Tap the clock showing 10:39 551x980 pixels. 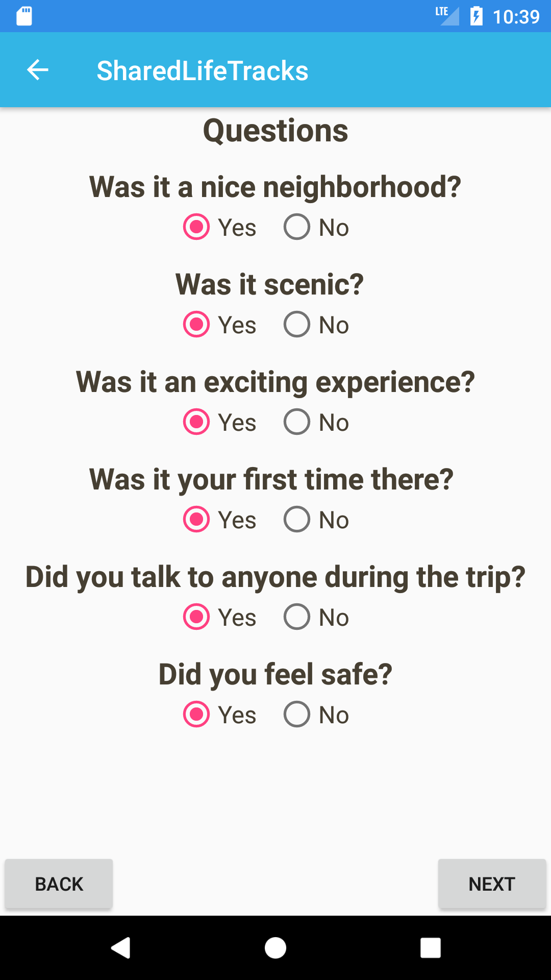pos(516,17)
